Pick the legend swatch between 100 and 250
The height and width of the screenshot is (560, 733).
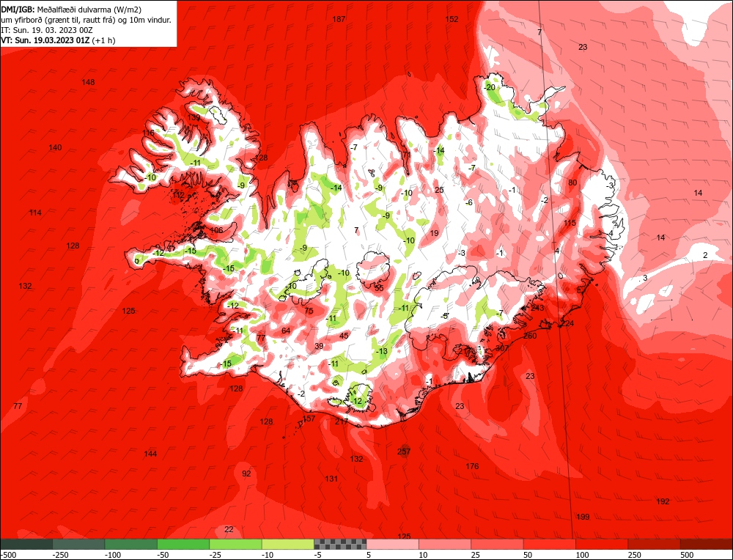coord(602,544)
